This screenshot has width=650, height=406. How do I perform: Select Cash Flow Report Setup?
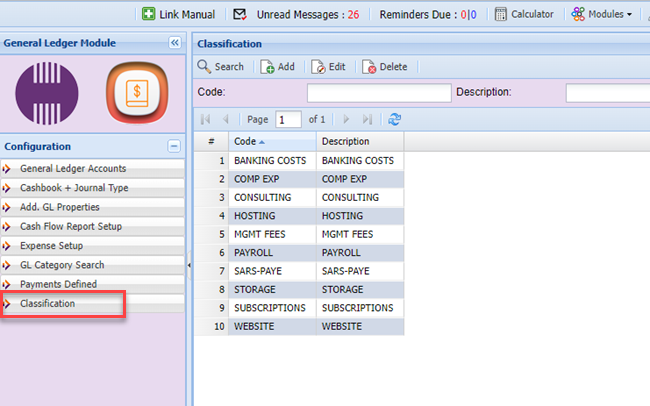click(x=70, y=226)
